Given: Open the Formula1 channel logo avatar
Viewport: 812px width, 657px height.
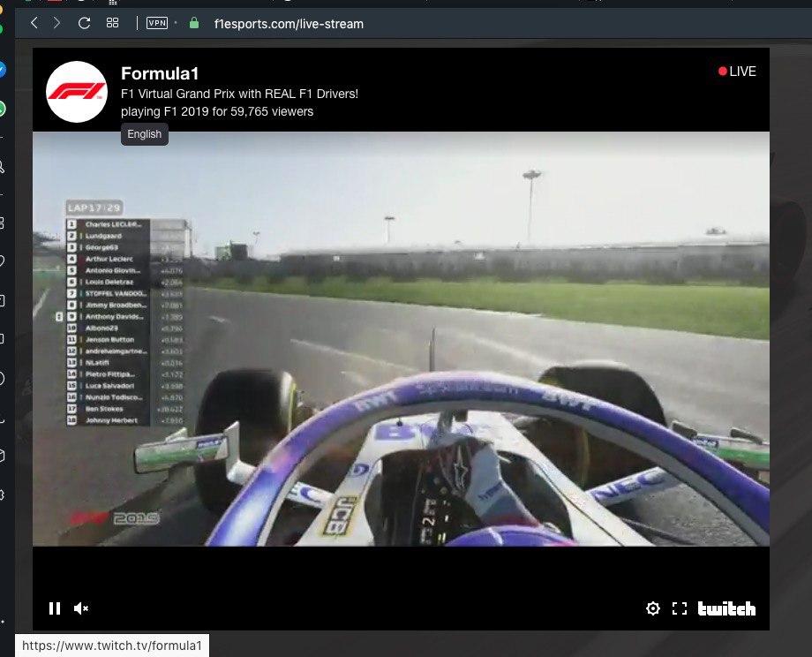Looking at the screenshot, I should [77, 92].
